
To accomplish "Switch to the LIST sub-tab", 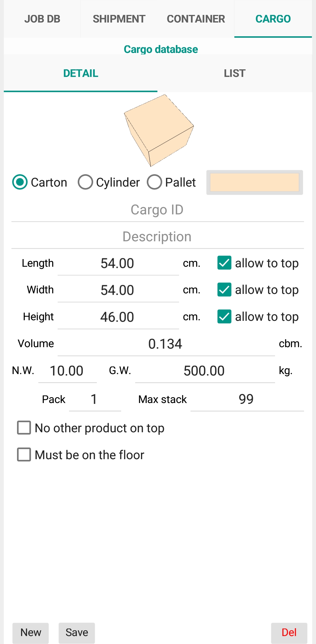I will pos(235,73).
